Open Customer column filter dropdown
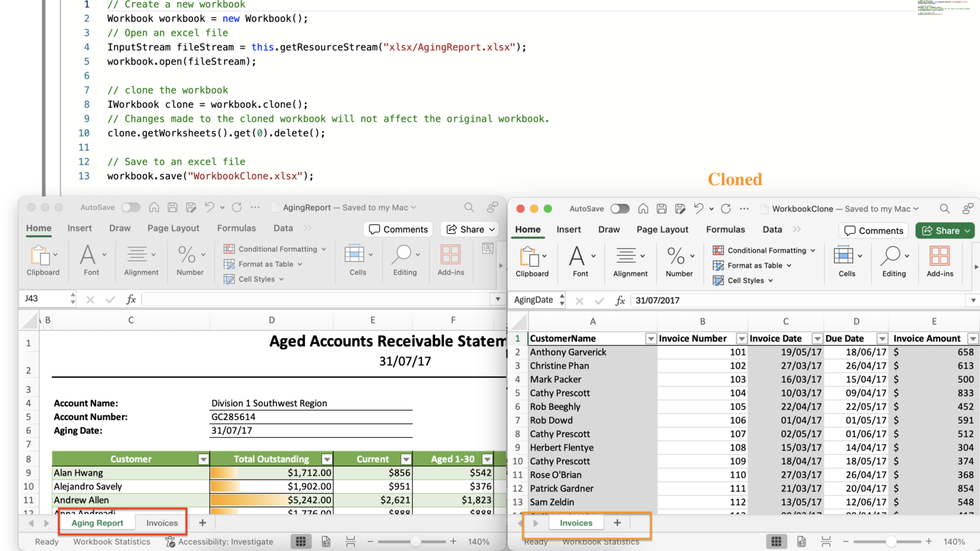Viewport: 980px width, 551px height. click(x=203, y=459)
